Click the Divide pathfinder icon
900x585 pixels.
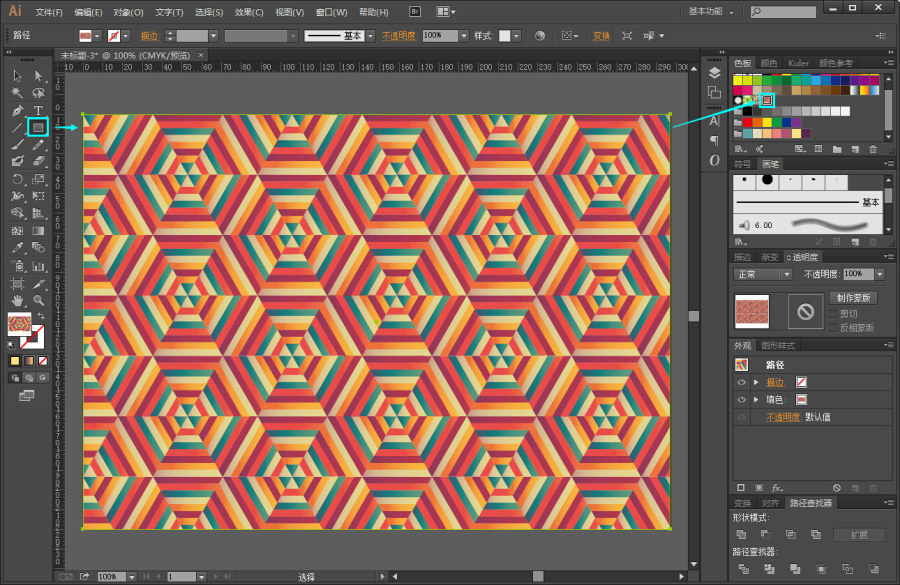[x=743, y=569]
